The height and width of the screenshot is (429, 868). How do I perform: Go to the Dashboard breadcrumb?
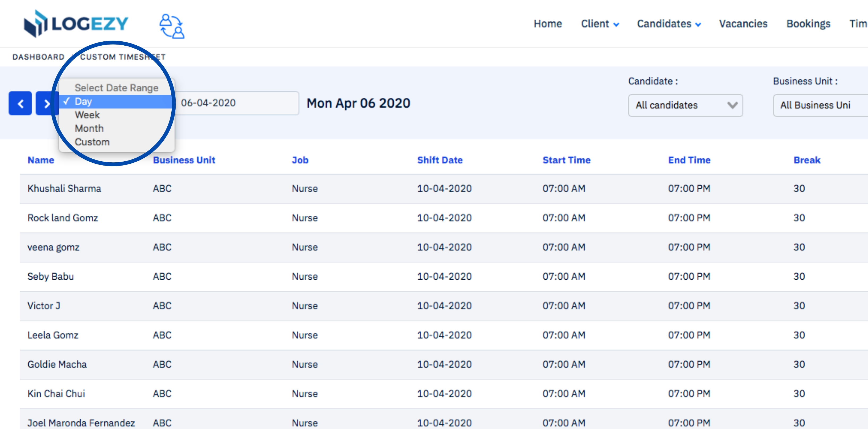[x=38, y=57]
